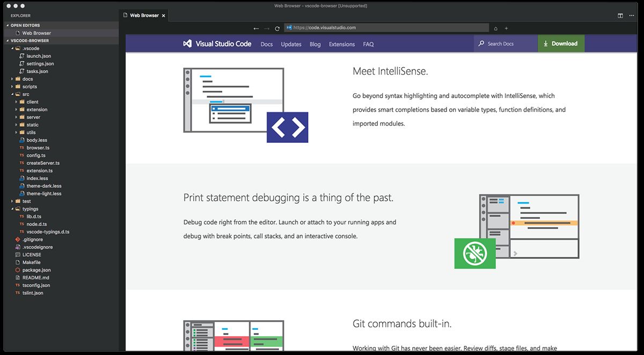644x355 pixels.
Task: Click the .gitignore file icon
Action: tap(18, 240)
